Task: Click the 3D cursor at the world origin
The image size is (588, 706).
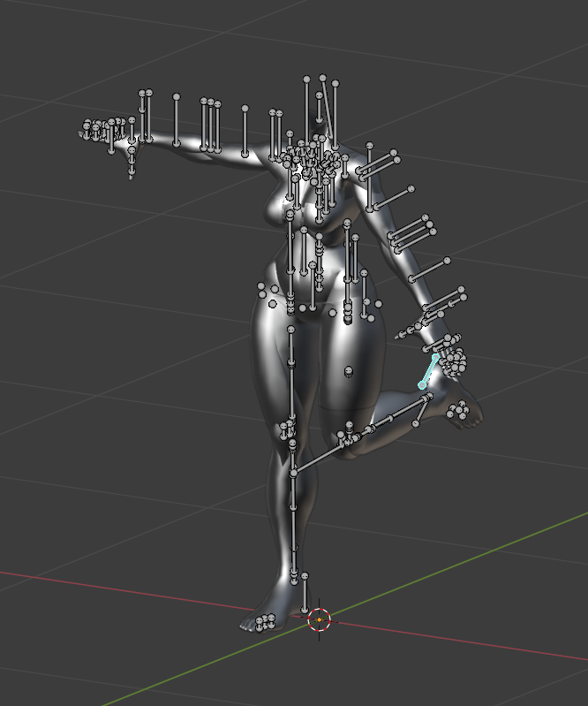Action: 320,619
